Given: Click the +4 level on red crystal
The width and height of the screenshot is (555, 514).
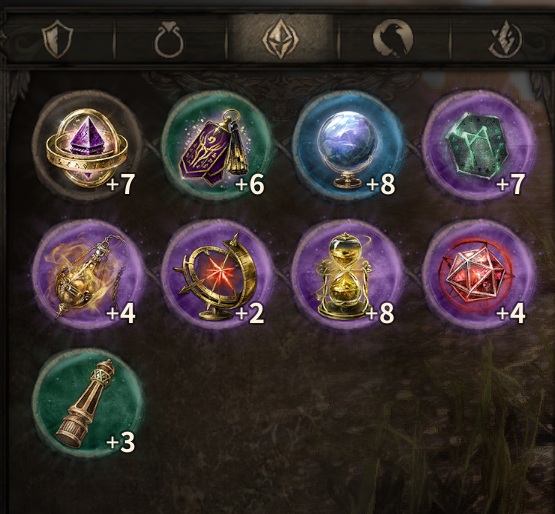Looking at the screenshot, I should 511,314.
